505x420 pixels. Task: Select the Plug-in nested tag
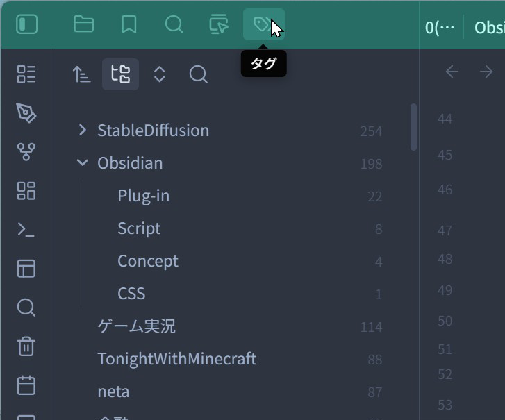click(x=143, y=196)
